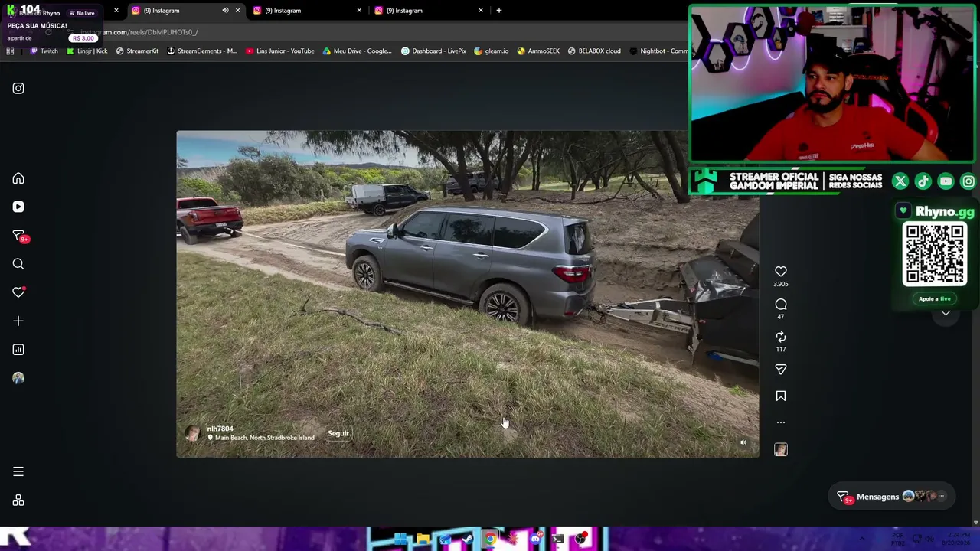This screenshot has height=551, width=980.
Task: Open the Linsjr | Kick bookmark
Action: coord(87,51)
